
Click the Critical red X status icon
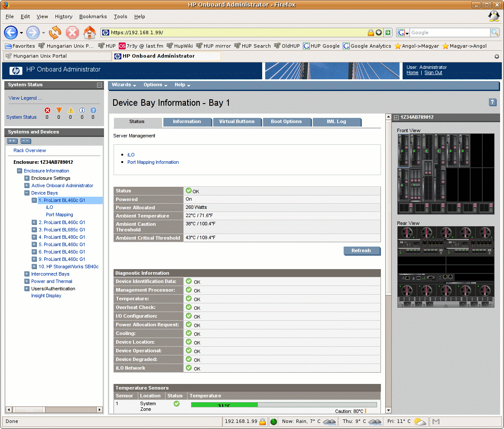pyautogui.click(x=47, y=110)
